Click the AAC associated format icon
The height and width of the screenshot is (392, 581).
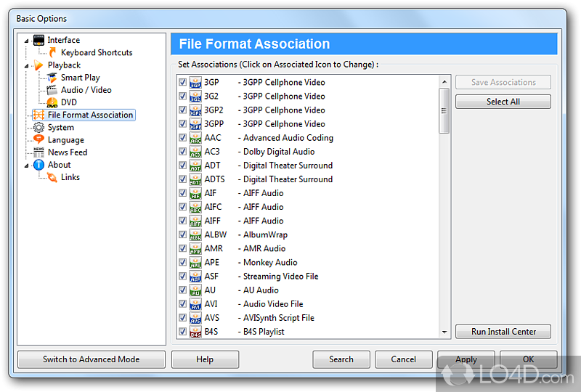[195, 138]
